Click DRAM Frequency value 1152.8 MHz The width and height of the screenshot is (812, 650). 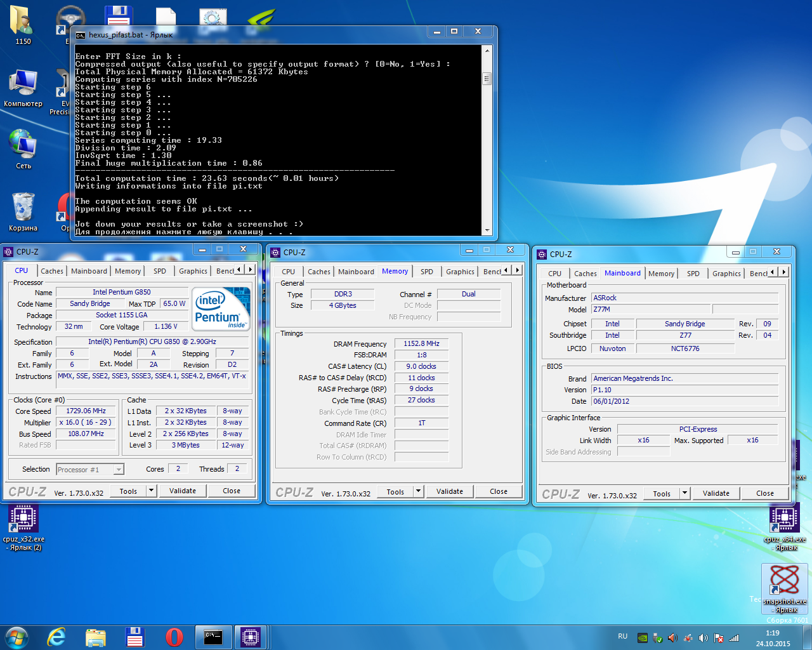[x=421, y=343]
